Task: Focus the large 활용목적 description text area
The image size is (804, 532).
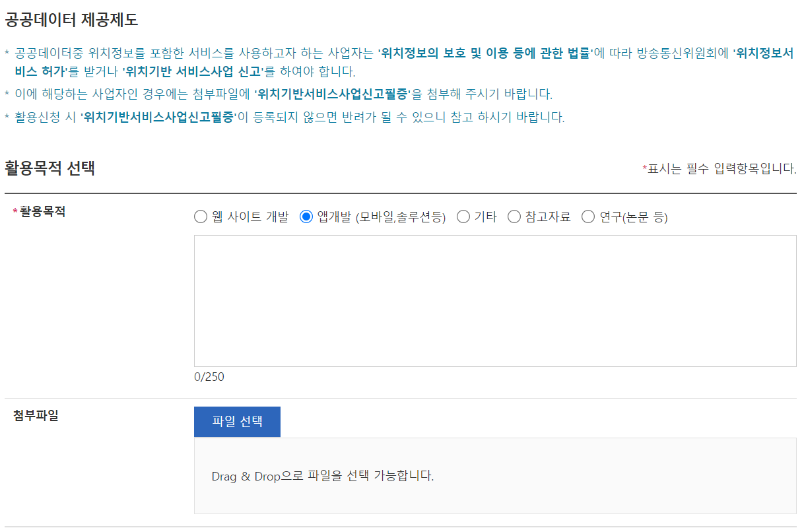Action: point(495,301)
